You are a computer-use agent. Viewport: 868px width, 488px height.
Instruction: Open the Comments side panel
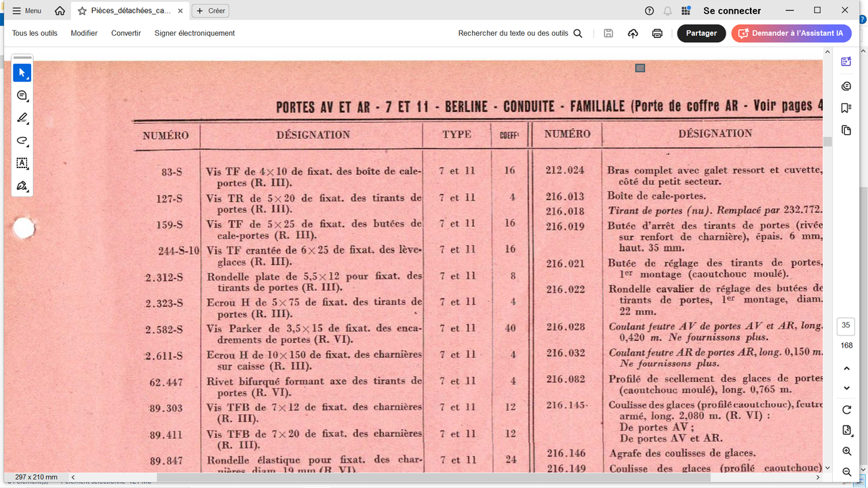tap(846, 86)
